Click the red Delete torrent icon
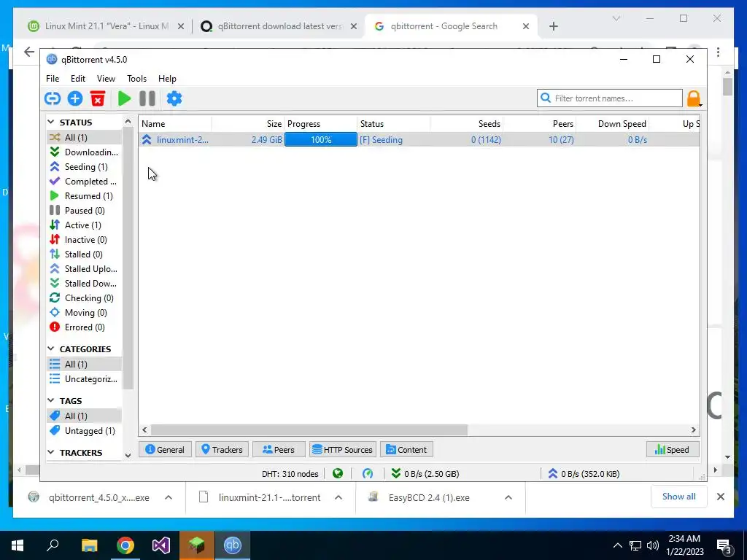Image resolution: width=747 pixels, height=560 pixels. pos(98,98)
